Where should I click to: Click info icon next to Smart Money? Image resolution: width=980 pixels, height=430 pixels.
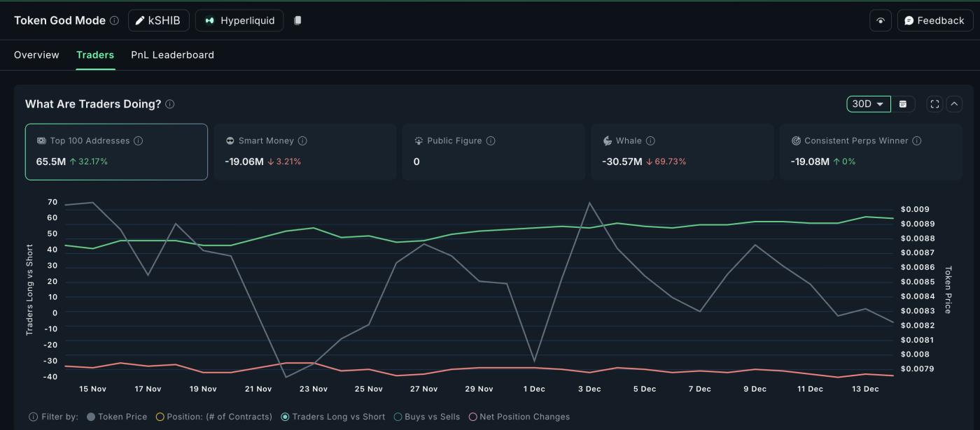click(302, 141)
